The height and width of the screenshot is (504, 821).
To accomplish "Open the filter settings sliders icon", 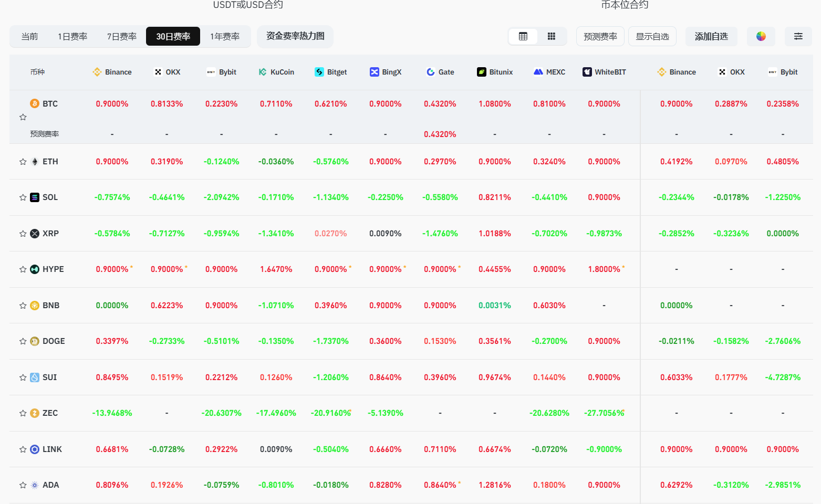I will pyautogui.click(x=798, y=36).
